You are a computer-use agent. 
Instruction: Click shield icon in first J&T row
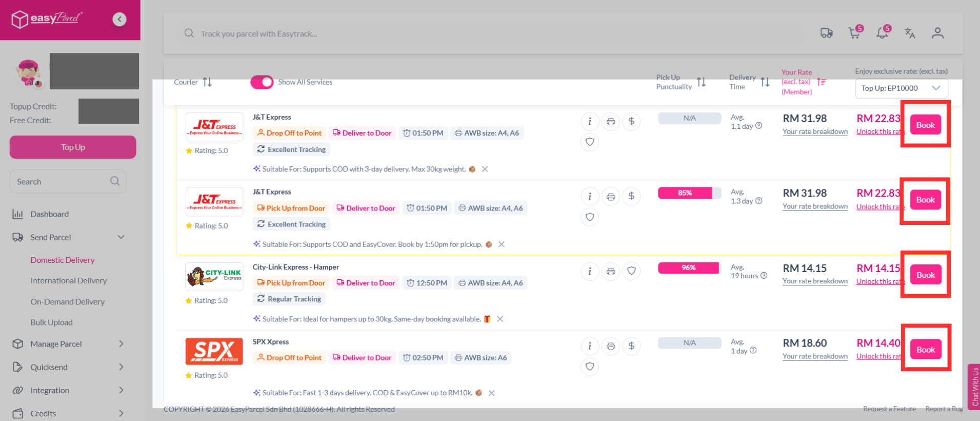pos(590,142)
